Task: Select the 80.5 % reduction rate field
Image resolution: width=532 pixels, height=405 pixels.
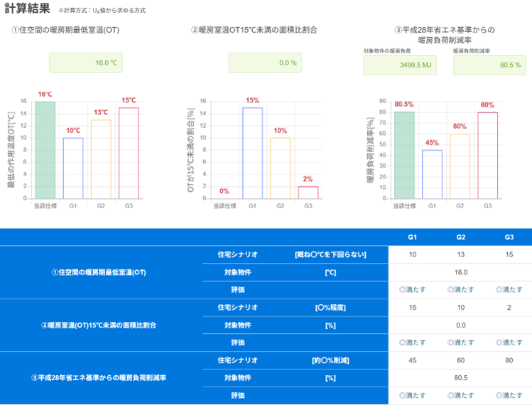Action: (x=489, y=65)
